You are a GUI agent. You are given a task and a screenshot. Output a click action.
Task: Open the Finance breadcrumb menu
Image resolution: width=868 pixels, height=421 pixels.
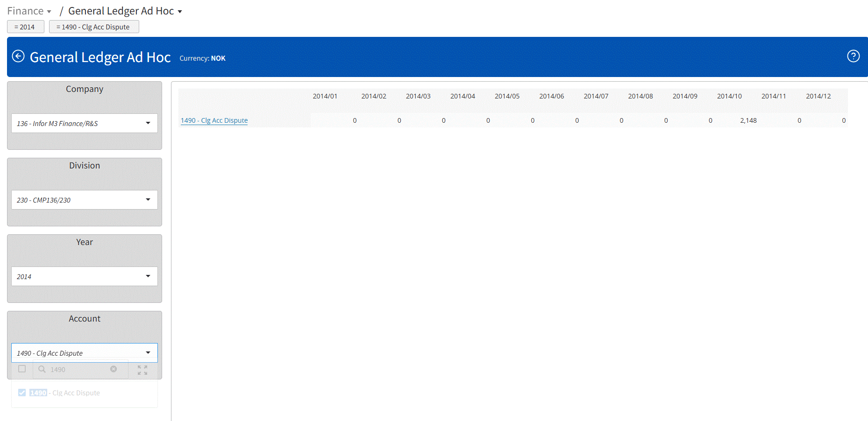point(26,11)
